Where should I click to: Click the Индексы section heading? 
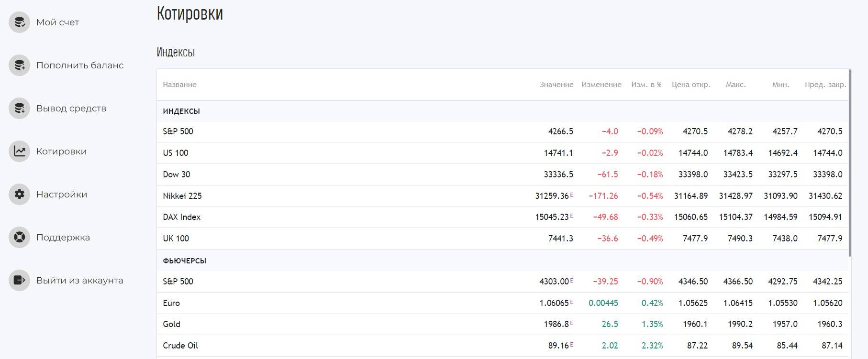click(176, 52)
